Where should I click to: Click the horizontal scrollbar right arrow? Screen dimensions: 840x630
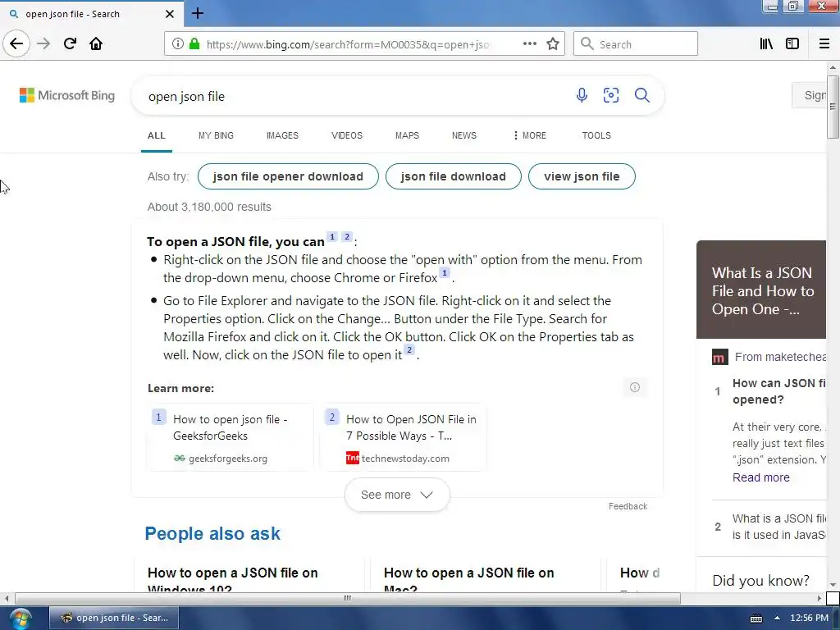click(x=819, y=598)
